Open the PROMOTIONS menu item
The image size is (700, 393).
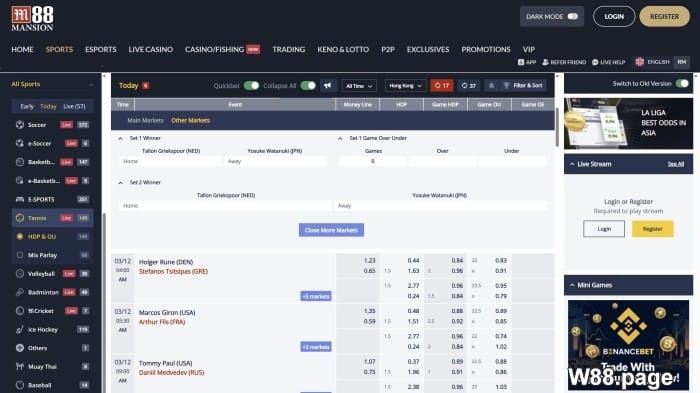[486, 49]
